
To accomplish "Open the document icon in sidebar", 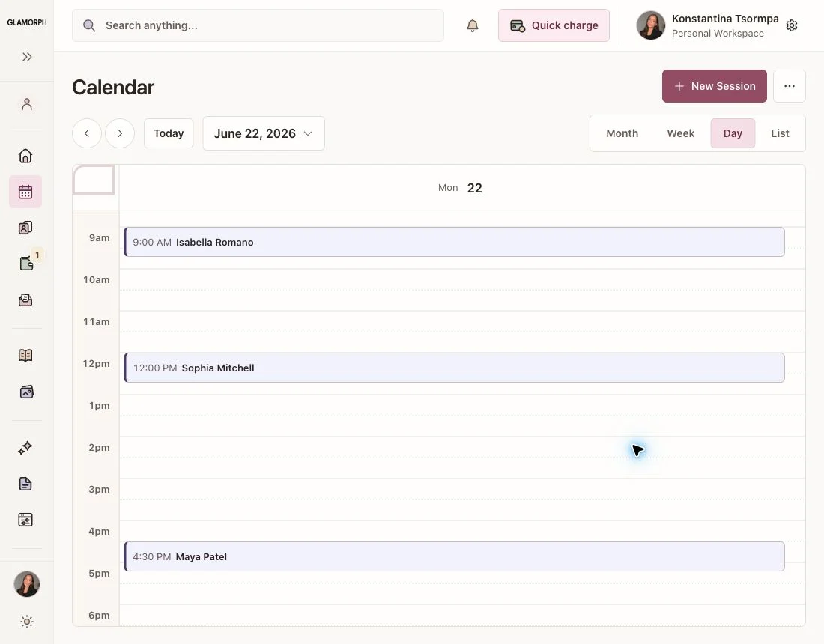I will click(x=25, y=484).
